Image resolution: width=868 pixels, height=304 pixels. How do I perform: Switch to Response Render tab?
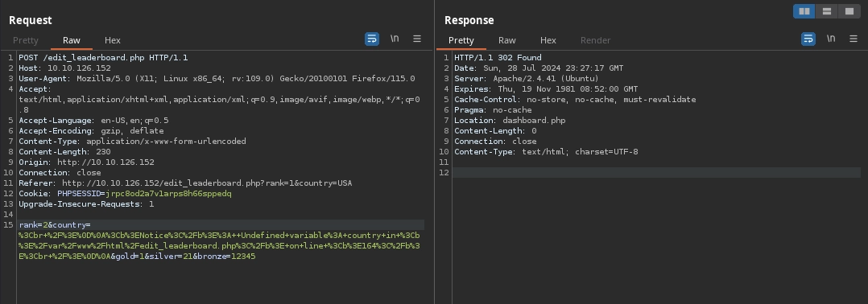596,40
